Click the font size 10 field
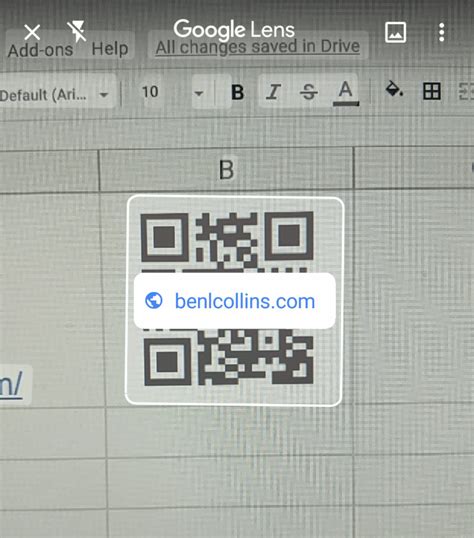The height and width of the screenshot is (538, 474). [x=150, y=92]
